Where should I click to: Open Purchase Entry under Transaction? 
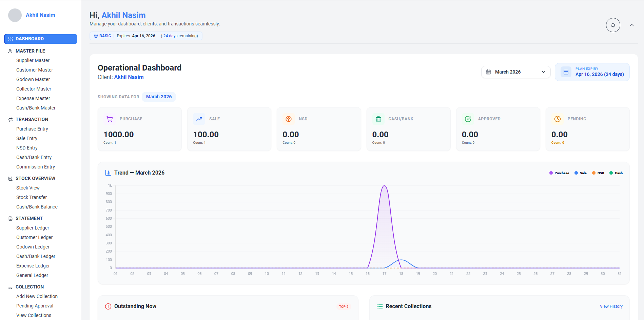[x=32, y=129]
